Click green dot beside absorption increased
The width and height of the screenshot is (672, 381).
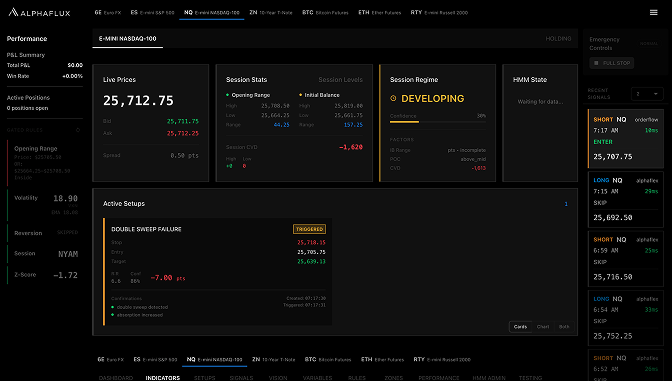[113, 315]
